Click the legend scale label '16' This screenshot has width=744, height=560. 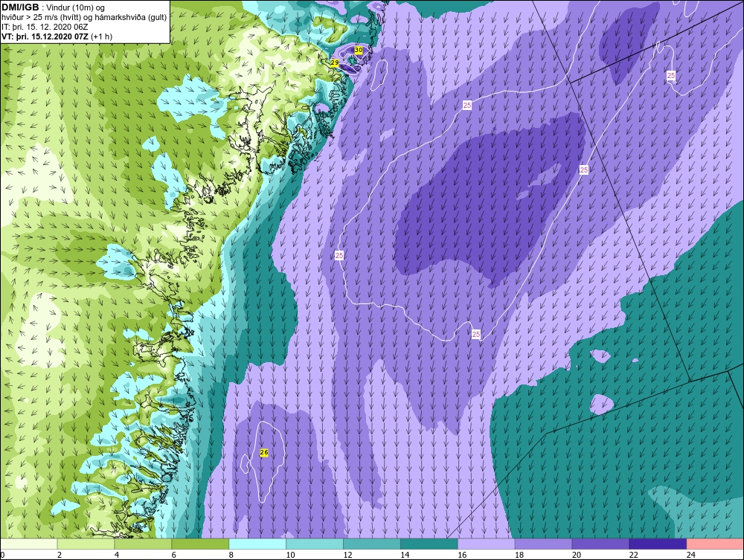[462, 555]
